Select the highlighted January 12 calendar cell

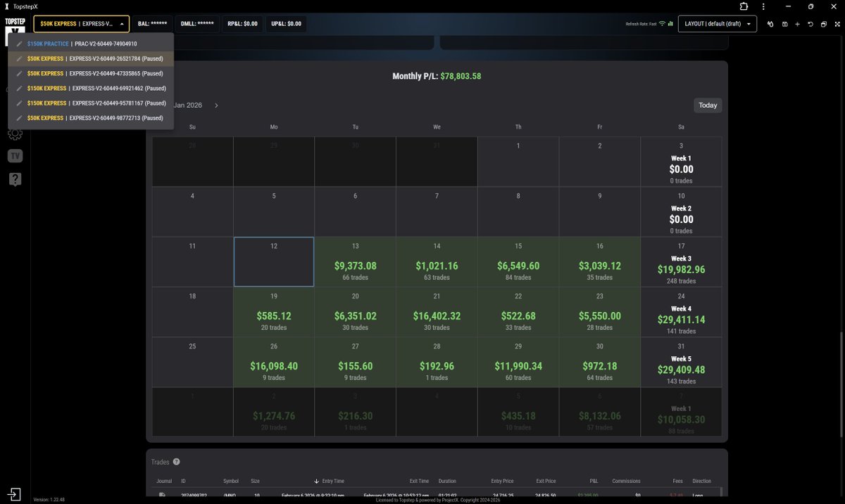(x=274, y=262)
